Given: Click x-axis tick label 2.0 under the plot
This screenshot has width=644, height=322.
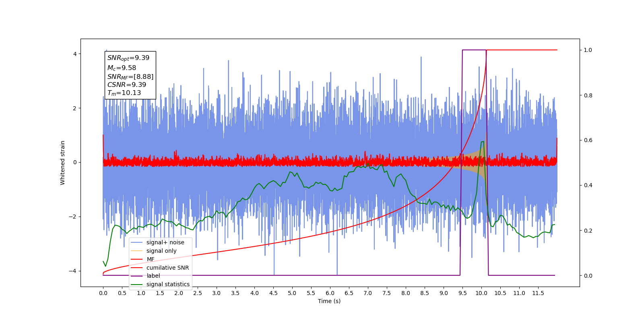Looking at the screenshot, I should (179, 293).
